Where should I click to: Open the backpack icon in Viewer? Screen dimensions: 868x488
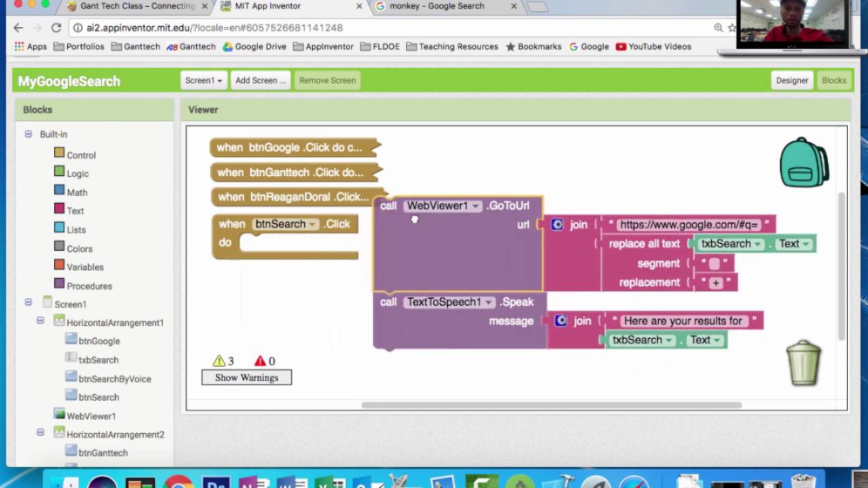point(804,162)
